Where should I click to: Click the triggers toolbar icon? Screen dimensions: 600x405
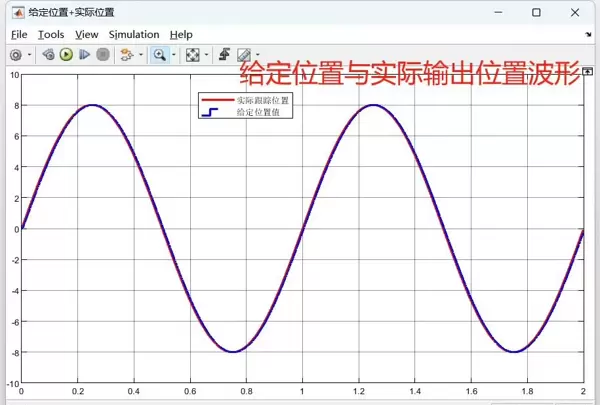tap(224, 55)
